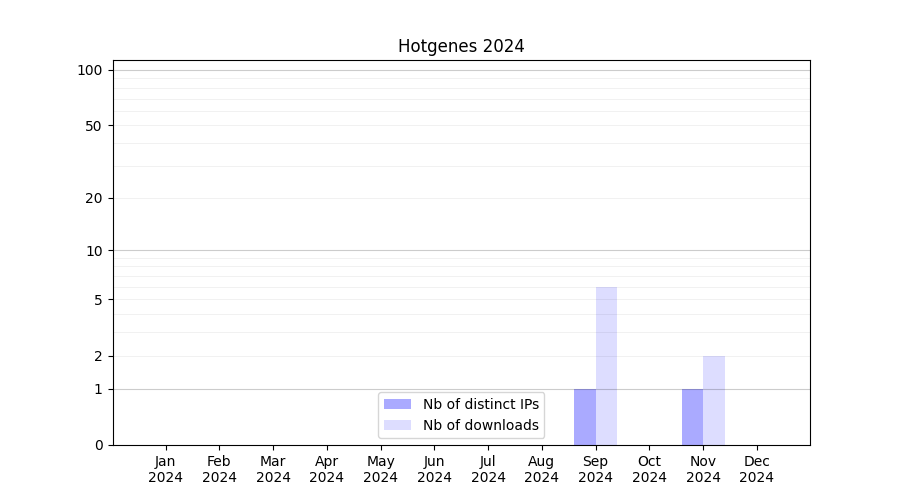
Task: Select the Aug 2024 x-axis label
Action: click(541, 469)
